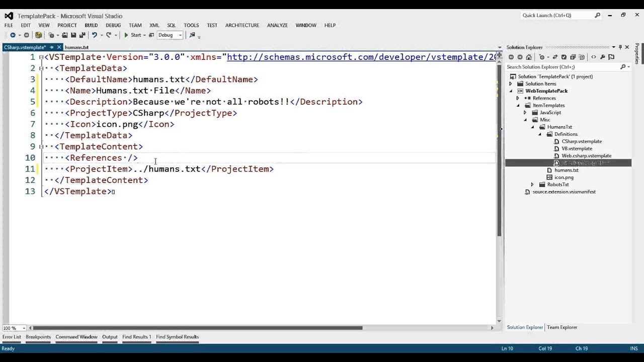Collapse the Definitions folder
The height and width of the screenshot is (362, 644).
tap(539, 134)
